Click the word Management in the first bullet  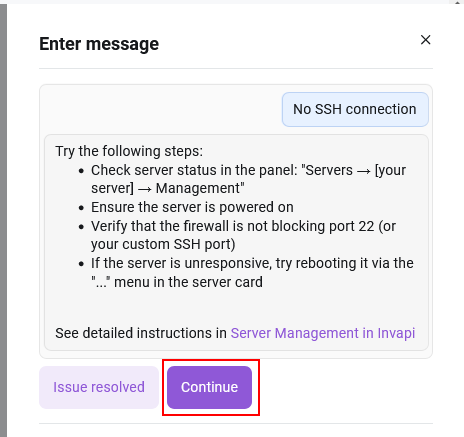tap(199, 188)
